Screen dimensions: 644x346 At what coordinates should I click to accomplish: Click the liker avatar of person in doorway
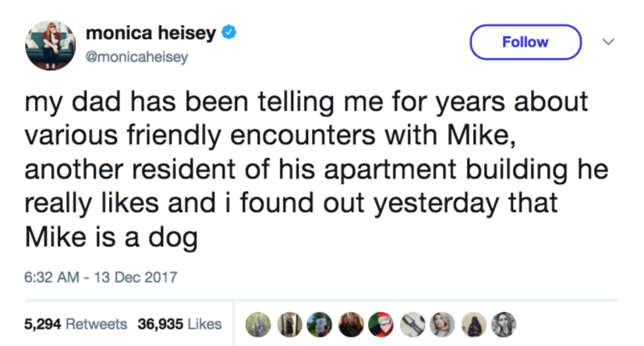(289, 323)
